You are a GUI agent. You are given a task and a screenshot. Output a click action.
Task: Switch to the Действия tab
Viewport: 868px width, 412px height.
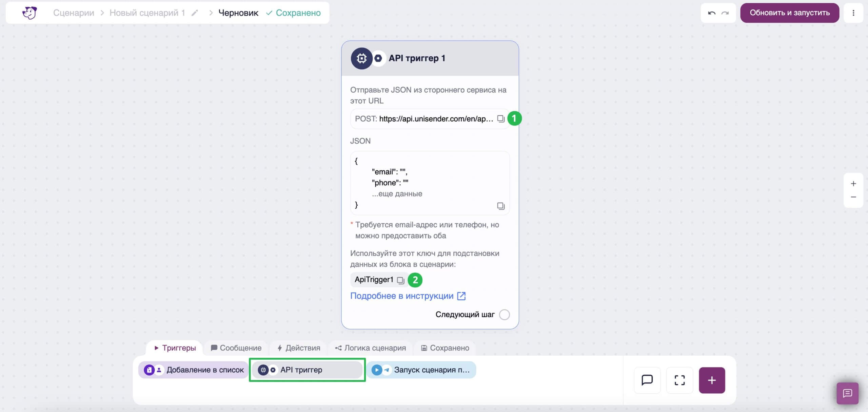299,348
